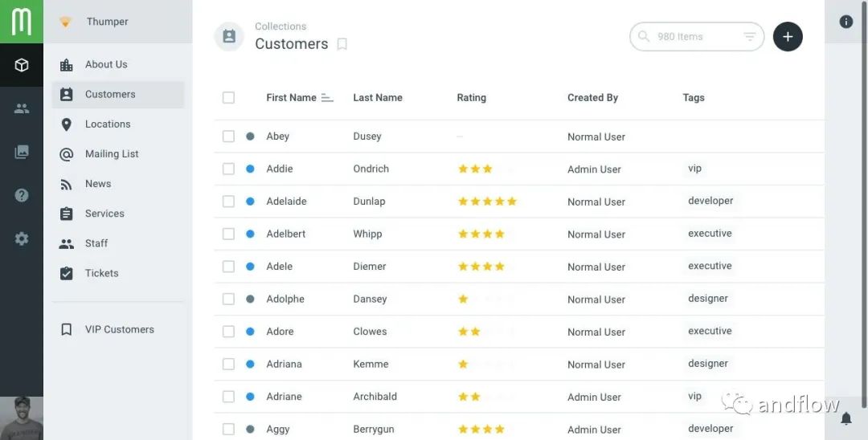This screenshot has height=440, width=868.
Task: Expand the search filter options icon
Action: click(x=749, y=37)
